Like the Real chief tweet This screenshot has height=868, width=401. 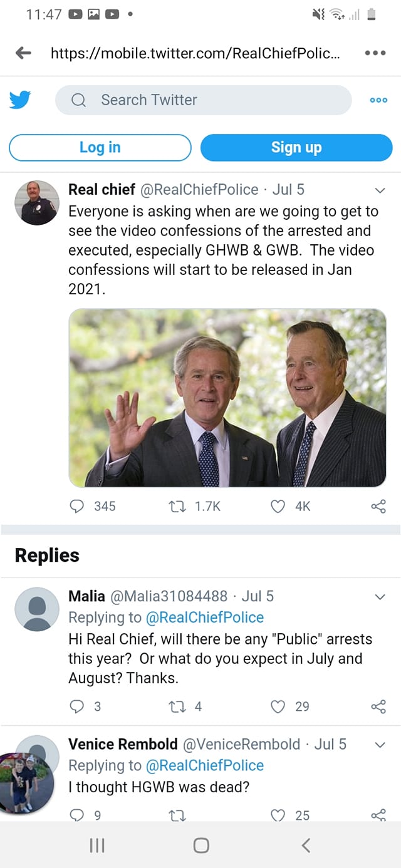coord(278,506)
